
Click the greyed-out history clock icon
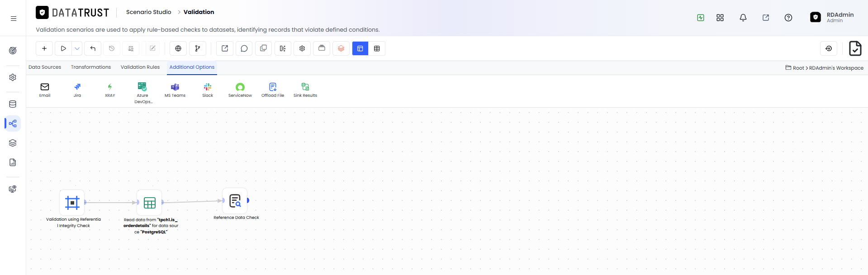point(112,48)
